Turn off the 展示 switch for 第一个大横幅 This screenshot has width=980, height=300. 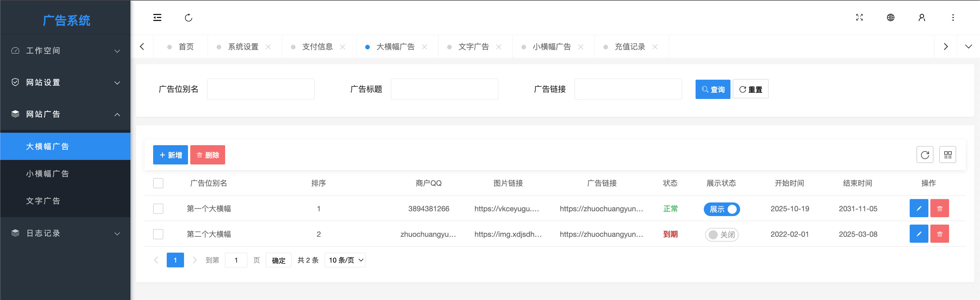(722, 209)
